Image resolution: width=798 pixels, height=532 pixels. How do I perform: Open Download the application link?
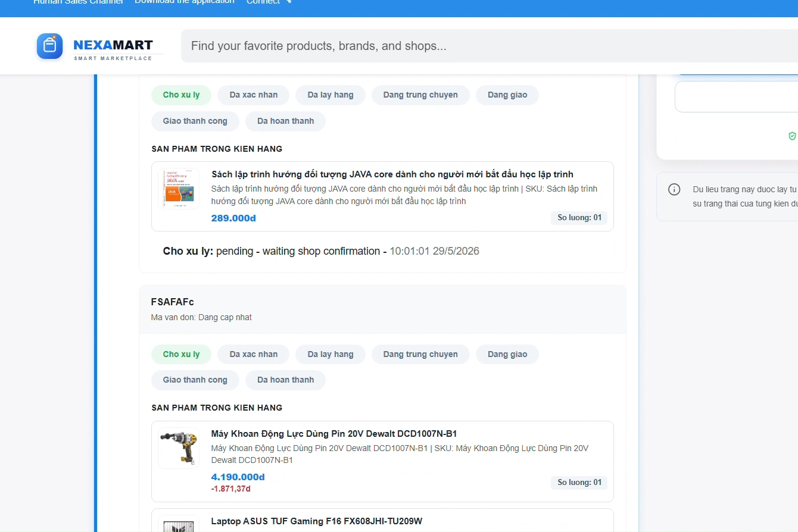click(185, 2)
